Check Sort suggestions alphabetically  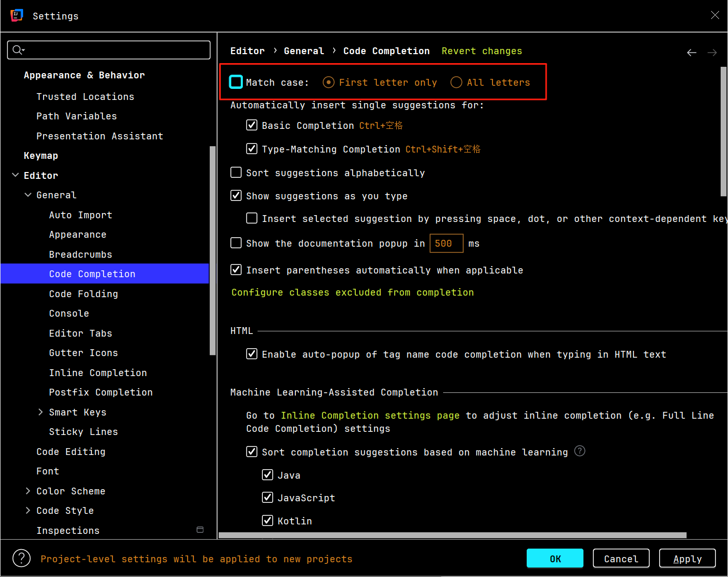pyautogui.click(x=236, y=173)
